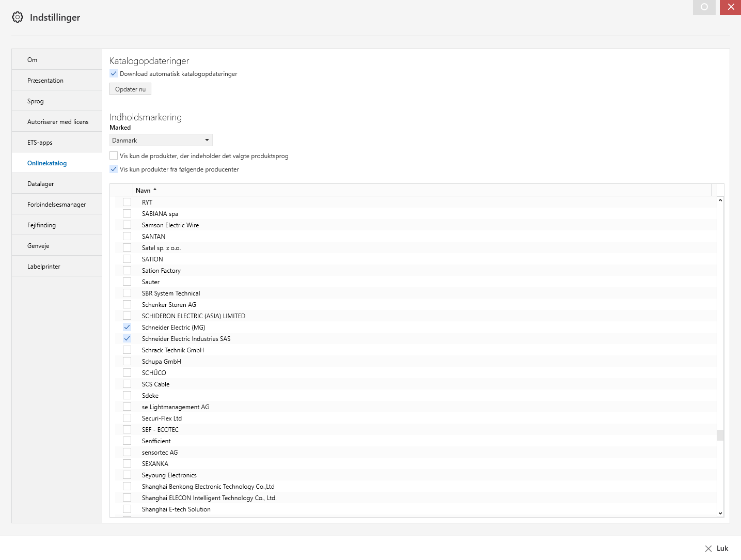Check the SABIANA spa checkbox
Viewport: 741px width, 560px height.
(x=127, y=213)
